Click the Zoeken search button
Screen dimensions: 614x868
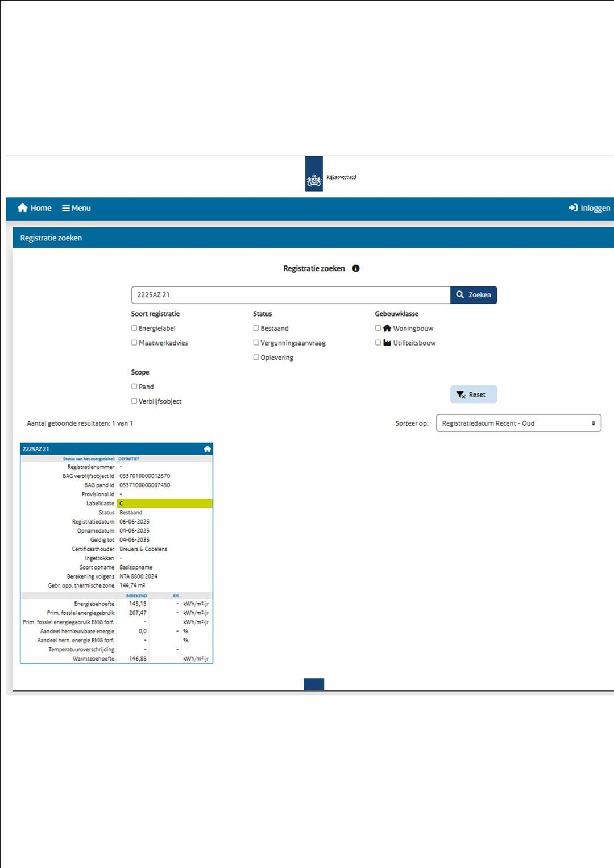[x=474, y=295]
